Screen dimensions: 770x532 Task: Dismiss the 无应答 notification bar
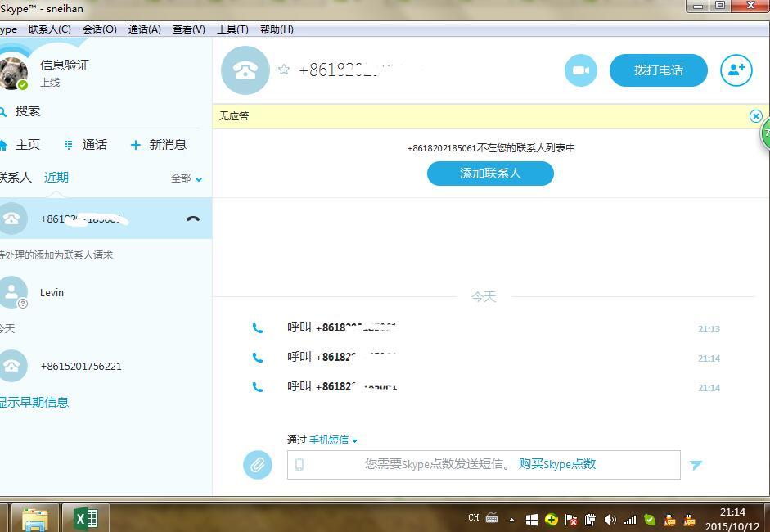755,116
